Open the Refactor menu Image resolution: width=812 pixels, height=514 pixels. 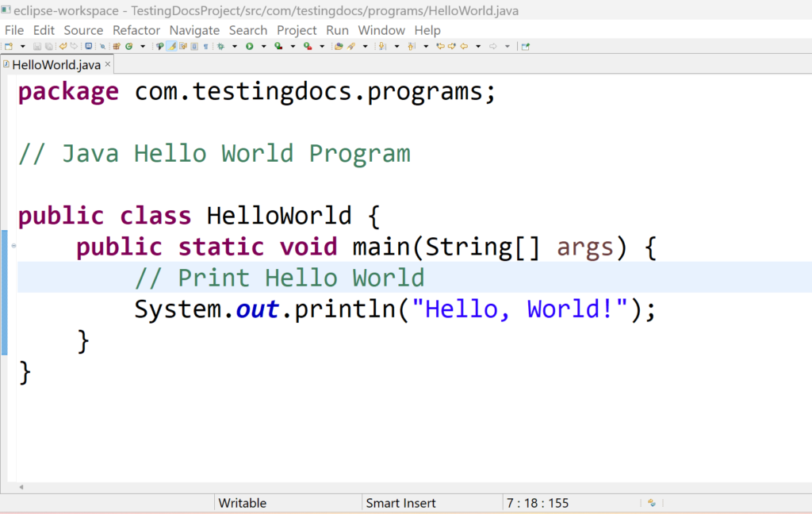(x=136, y=30)
